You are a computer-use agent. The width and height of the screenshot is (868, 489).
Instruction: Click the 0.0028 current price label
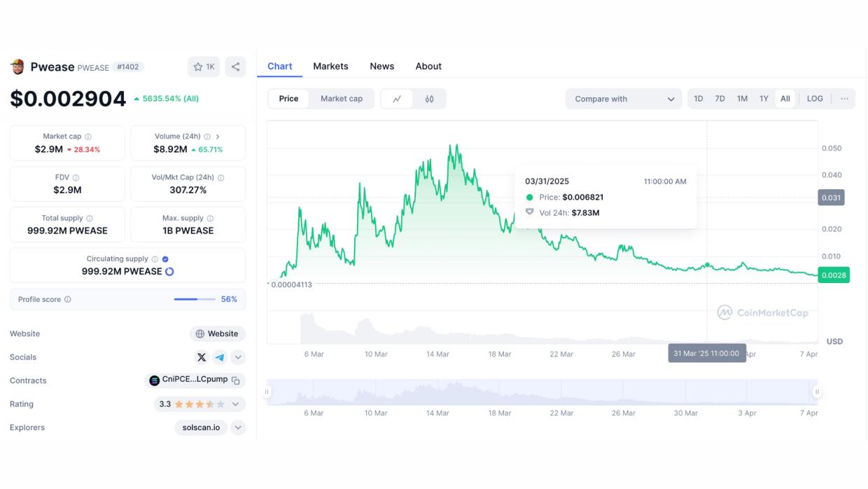point(834,275)
